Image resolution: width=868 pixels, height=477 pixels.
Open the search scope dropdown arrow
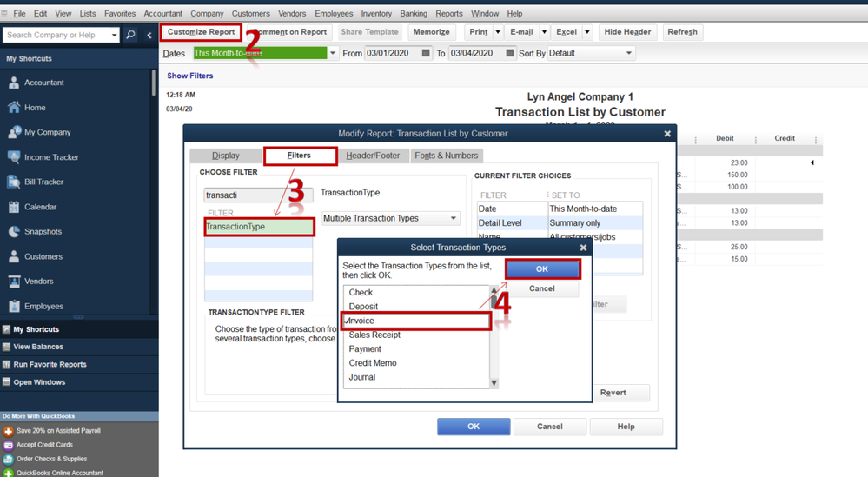[x=114, y=35]
